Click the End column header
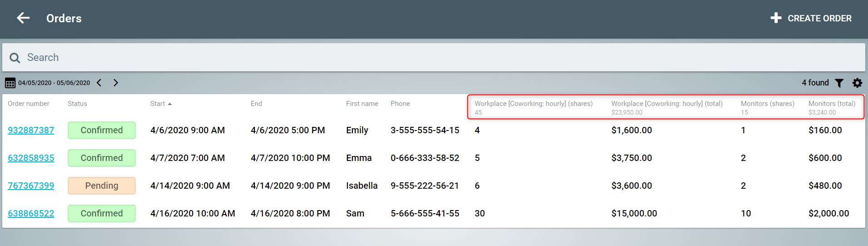The width and height of the screenshot is (868, 246). 256,104
